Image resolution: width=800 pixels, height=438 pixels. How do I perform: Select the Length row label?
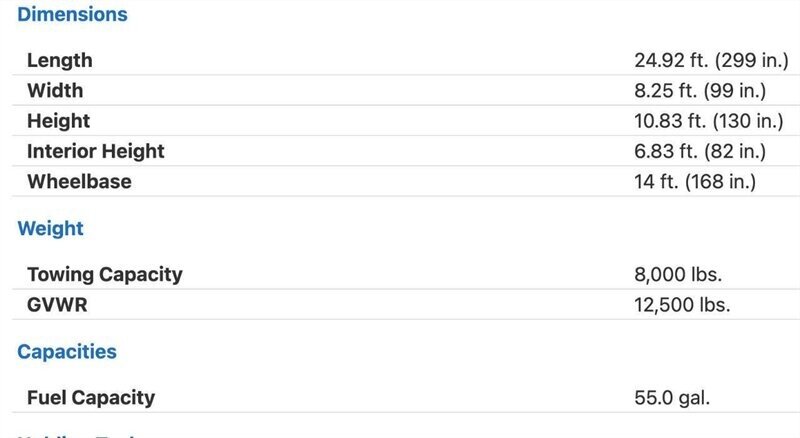coord(60,60)
